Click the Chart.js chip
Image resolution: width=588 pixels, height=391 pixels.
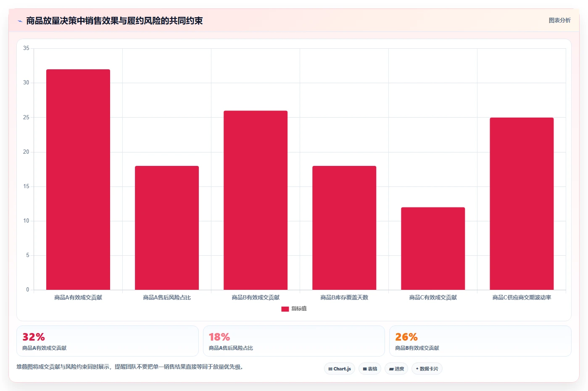[x=340, y=369]
